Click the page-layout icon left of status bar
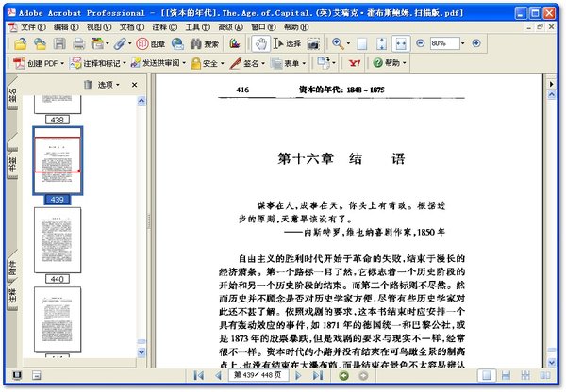This screenshot has width=566, height=392. pos(36,375)
